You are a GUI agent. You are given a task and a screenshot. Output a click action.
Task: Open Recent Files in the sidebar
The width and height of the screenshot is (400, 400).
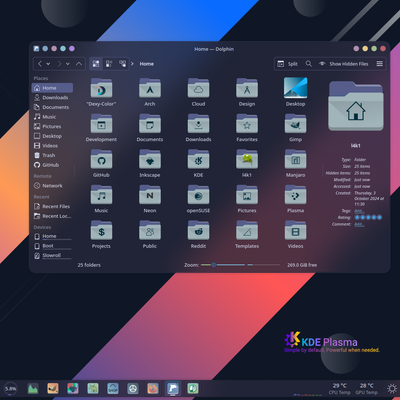52,206
